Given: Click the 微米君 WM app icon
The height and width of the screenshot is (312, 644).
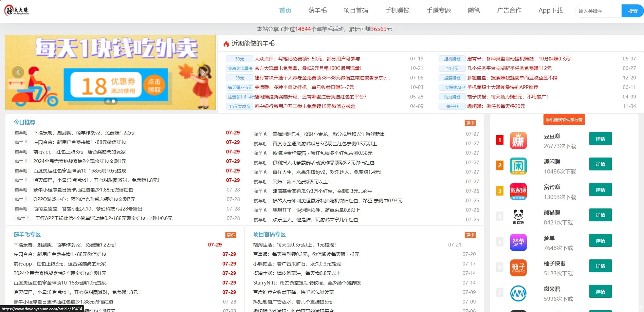Looking at the screenshot, I should (x=518, y=292).
